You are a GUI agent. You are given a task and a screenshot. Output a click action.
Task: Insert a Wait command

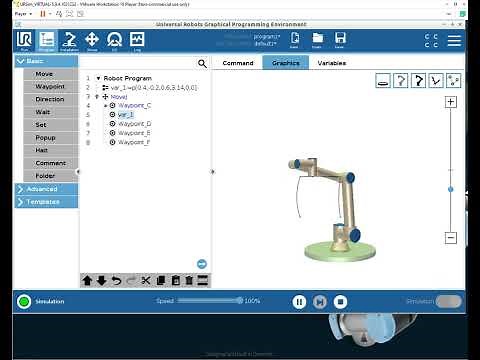51,112
